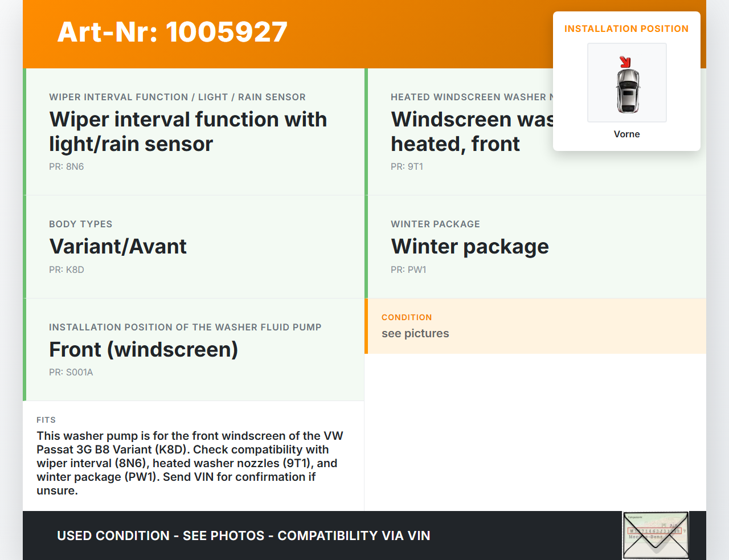Screen dimensions: 729x560
Task: Open the VIN envelope image in footer
Action: [656, 535]
